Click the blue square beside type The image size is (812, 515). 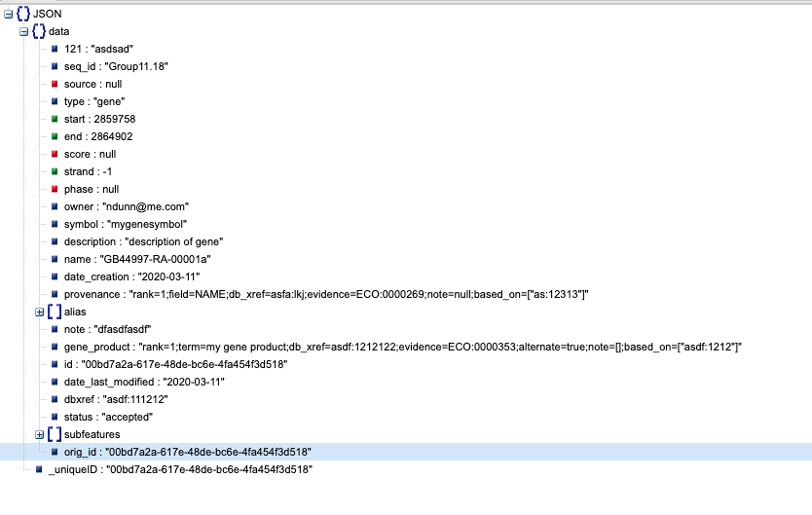(x=55, y=102)
